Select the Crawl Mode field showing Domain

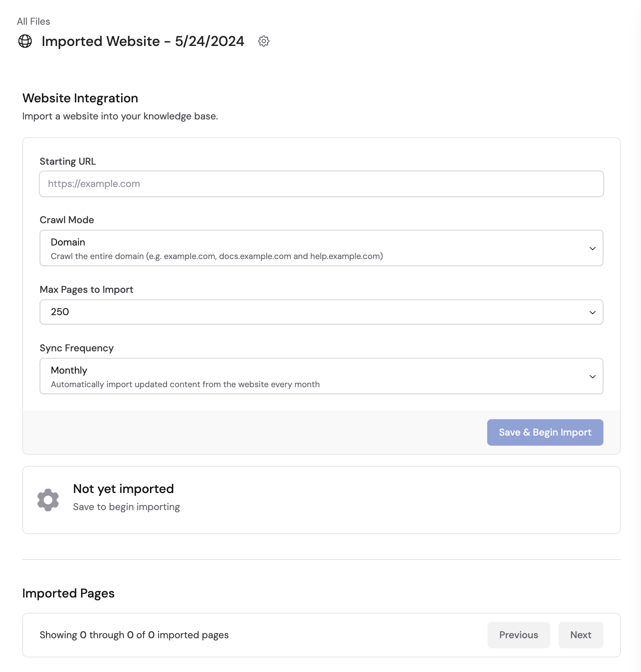pos(320,248)
